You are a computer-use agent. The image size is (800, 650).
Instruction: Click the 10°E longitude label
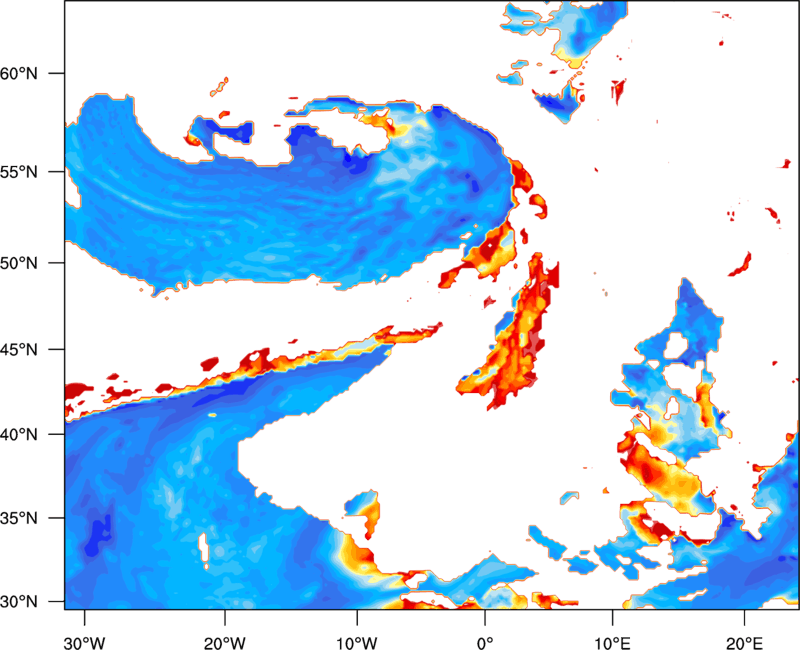coord(612,643)
